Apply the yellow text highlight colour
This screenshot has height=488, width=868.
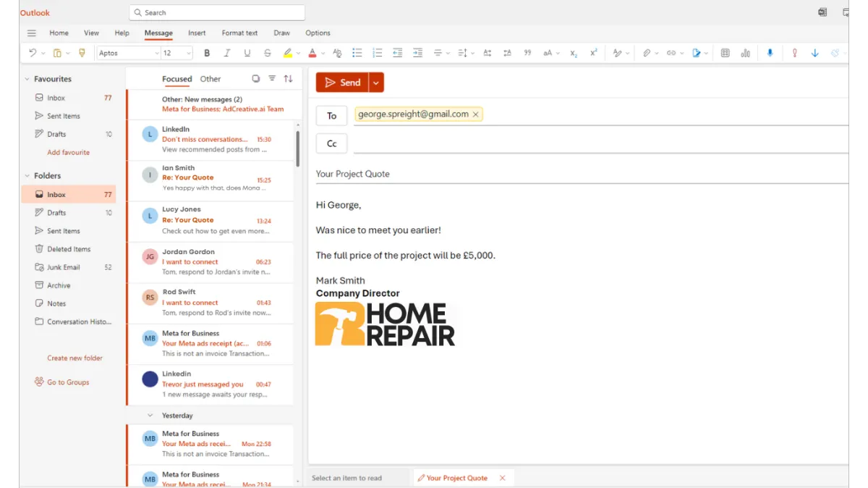click(288, 53)
